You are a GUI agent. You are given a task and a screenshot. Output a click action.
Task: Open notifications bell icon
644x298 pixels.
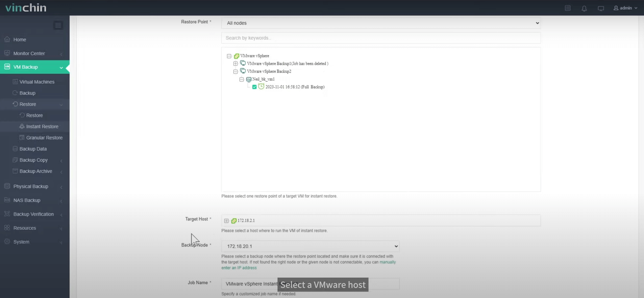[x=584, y=8]
